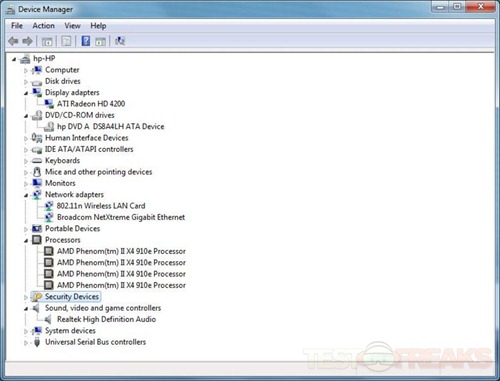The height and width of the screenshot is (381, 500).
Task: Select the 'hp-HP' root label
Action: coord(44,58)
